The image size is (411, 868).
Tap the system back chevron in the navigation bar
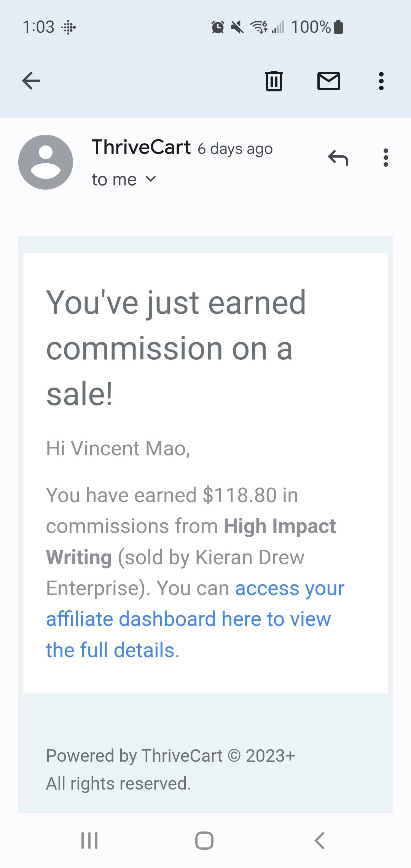point(319,840)
